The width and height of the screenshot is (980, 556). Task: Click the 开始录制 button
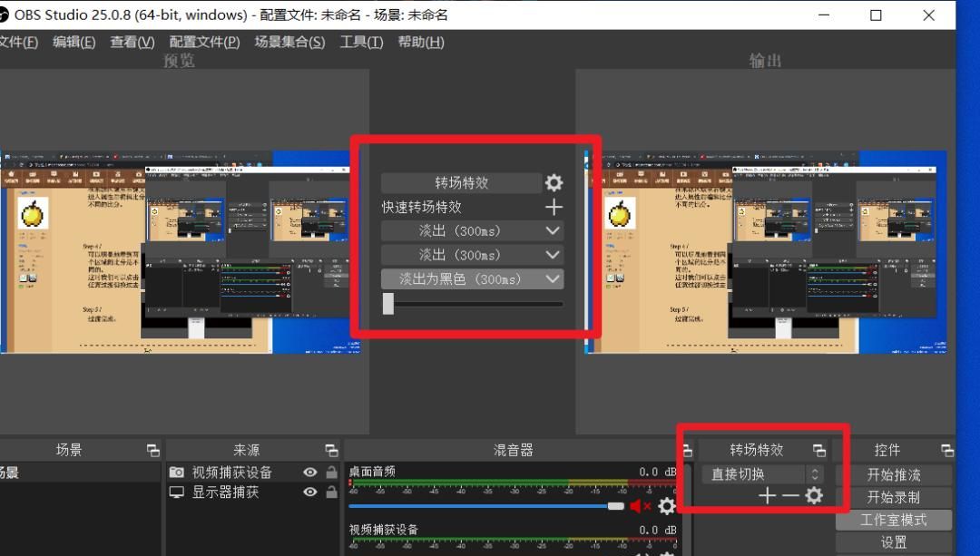[894, 496]
